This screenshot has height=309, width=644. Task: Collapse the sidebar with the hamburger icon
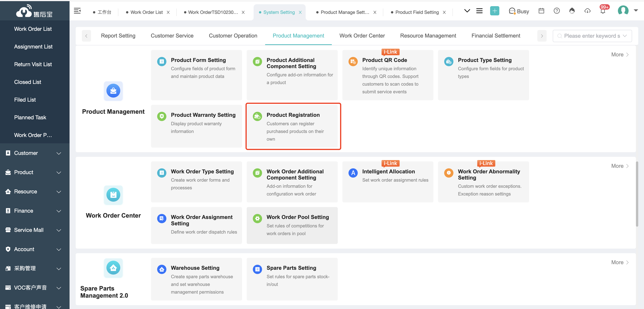[77, 11]
